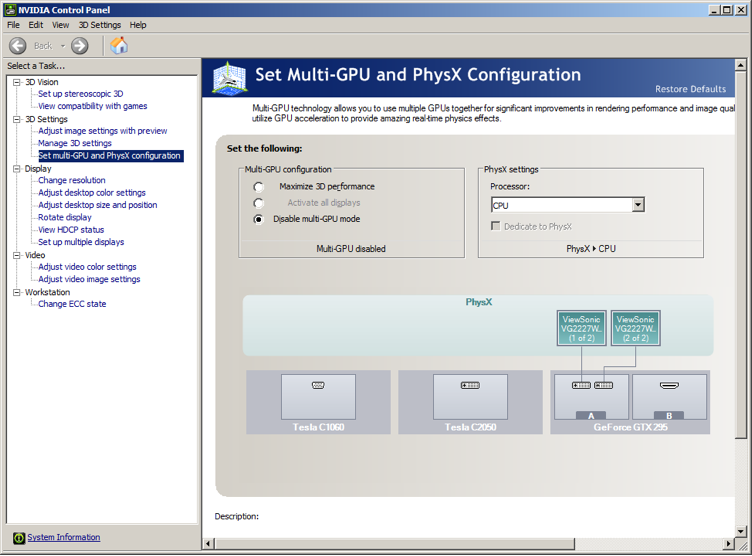Click the System Information link
The height and width of the screenshot is (556, 752).
[x=63, y=537]
